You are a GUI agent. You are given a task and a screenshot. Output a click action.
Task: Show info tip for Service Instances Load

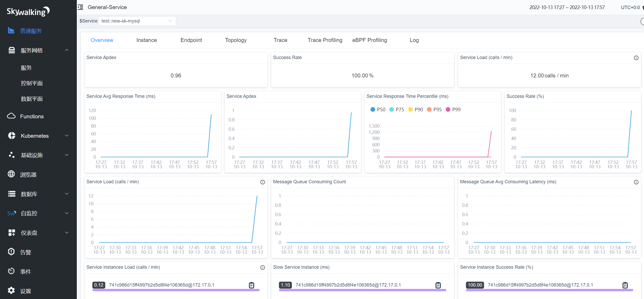tap(263, 267)
